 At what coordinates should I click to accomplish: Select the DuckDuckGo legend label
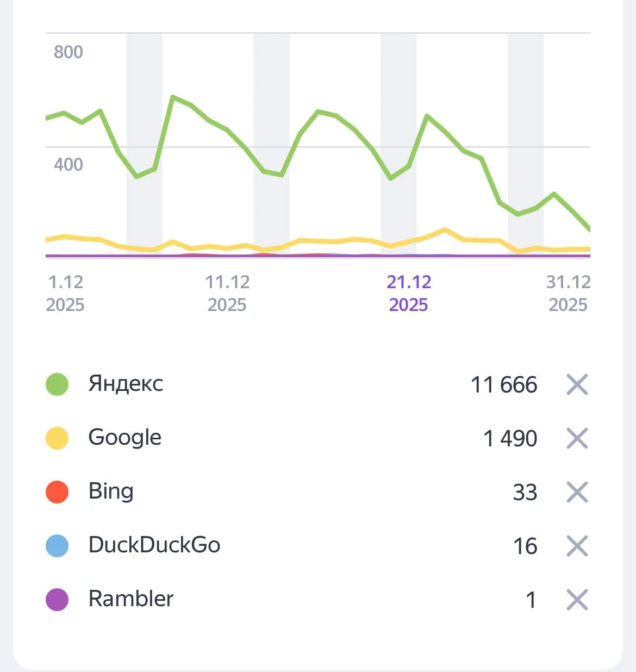pos(154,545)
